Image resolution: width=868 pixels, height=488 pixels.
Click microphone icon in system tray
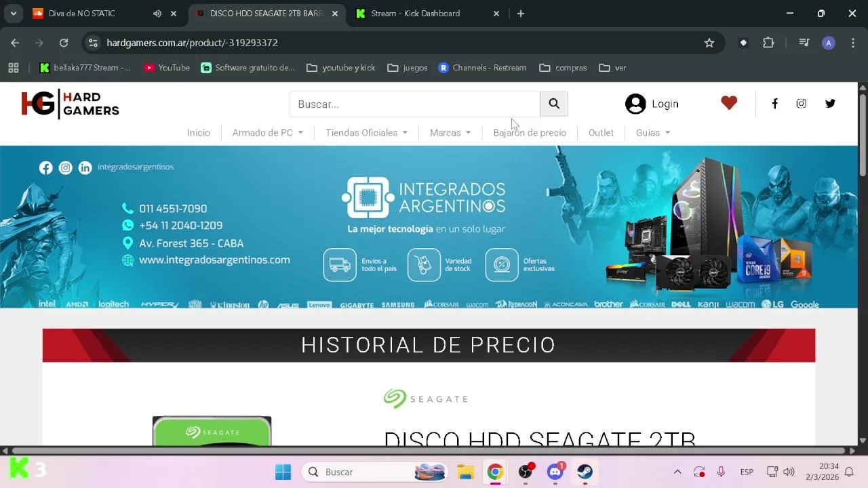[721, 472]
